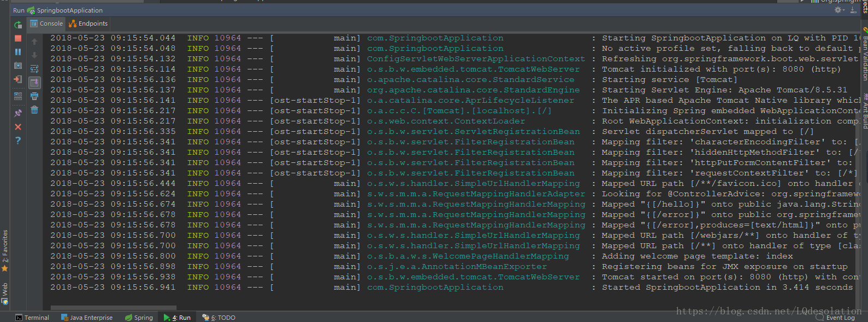Click 's.w.s.m.m.a.RequestMappingHandlerAdapter' logger name

coord(476,194)
